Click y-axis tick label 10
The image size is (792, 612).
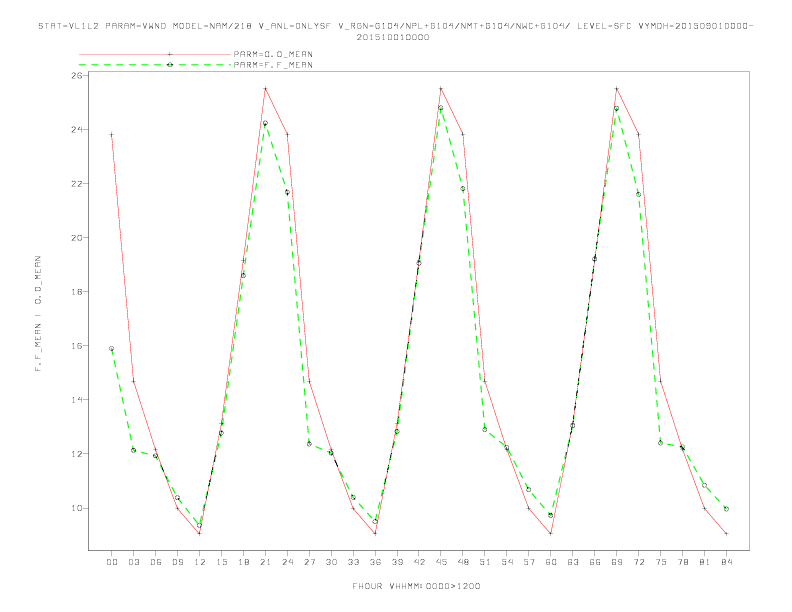[x=77, y=508]
